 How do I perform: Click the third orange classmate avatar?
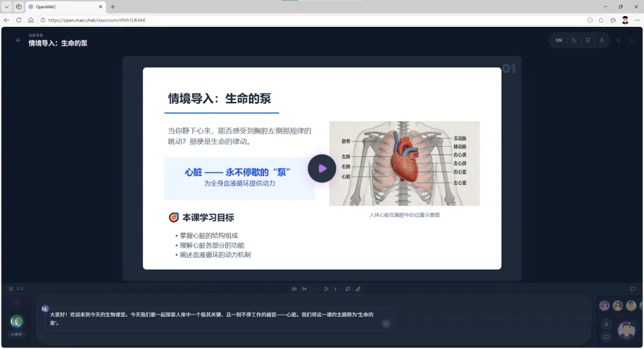click(x=631, y=305)
